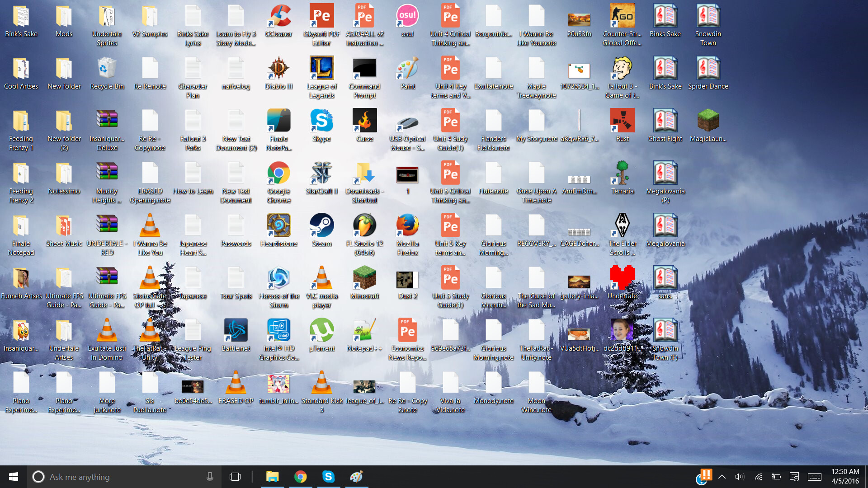Click the taskbar clock showing 12:50 AM
Viewport: 868px width, 488px height.
(x=845, y=477)
